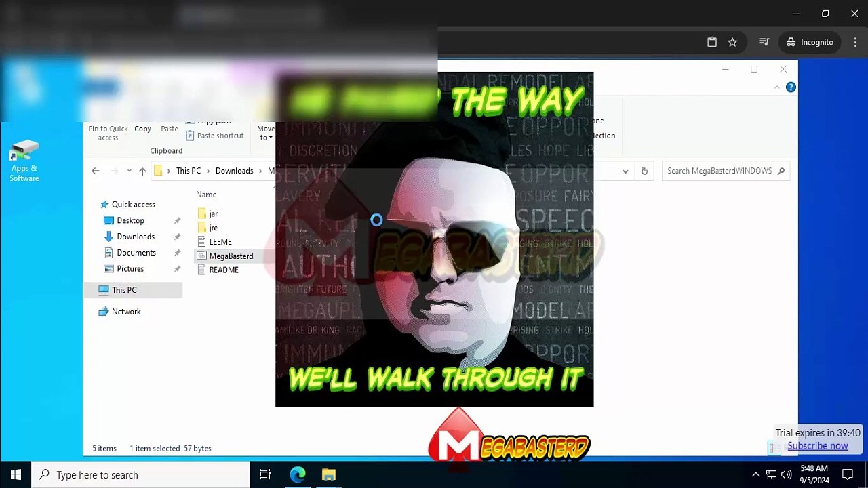Open recent locations dropdown arrow

[129, 171]
